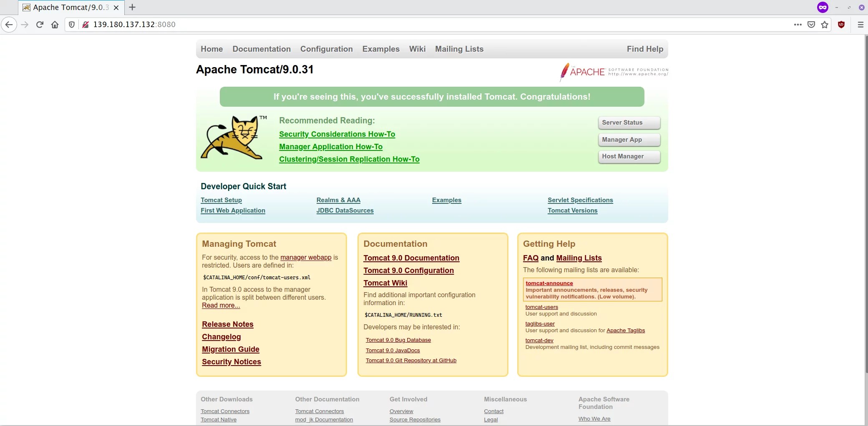Open page actions three-dot menu
The image size is (868, 426).
tap(798, 25)
